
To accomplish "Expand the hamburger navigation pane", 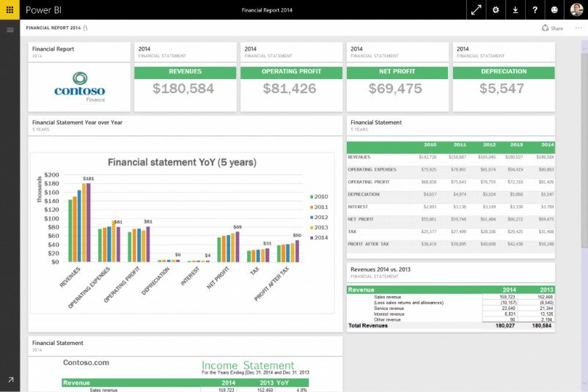I will (10, 29).
